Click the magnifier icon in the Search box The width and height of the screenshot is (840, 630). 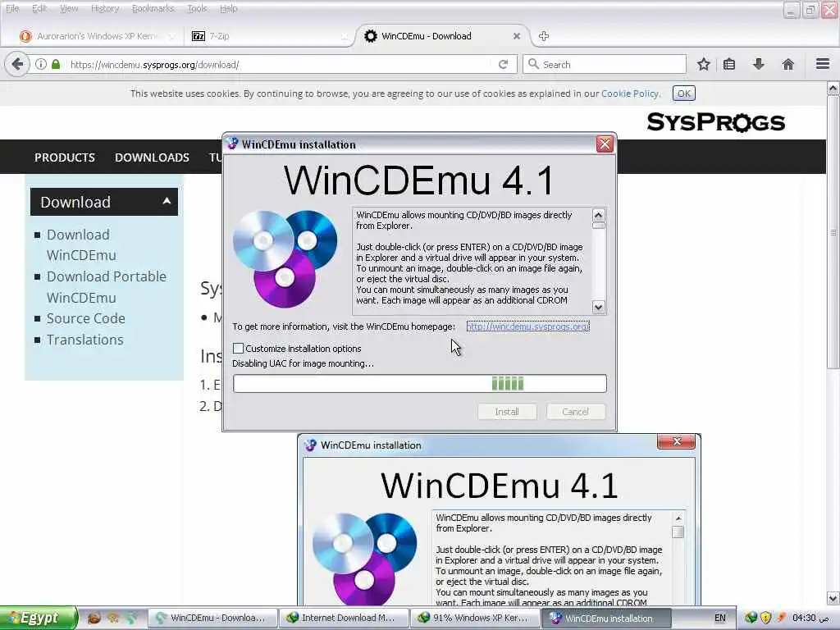pyautogui.click(x=533, y=64)
